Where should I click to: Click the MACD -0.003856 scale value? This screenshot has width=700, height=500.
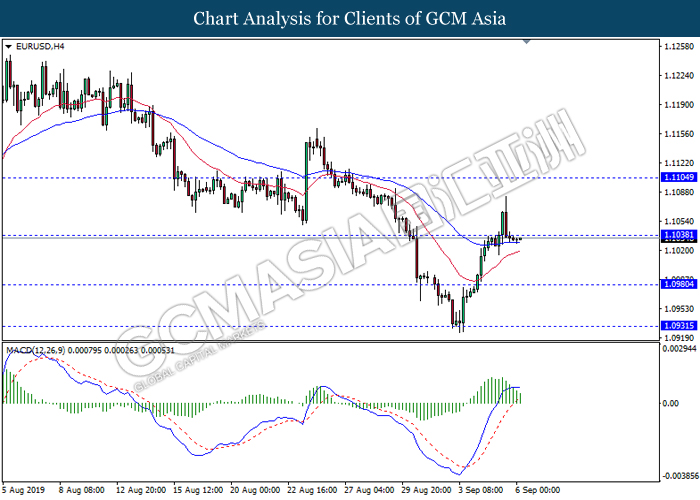679,476
